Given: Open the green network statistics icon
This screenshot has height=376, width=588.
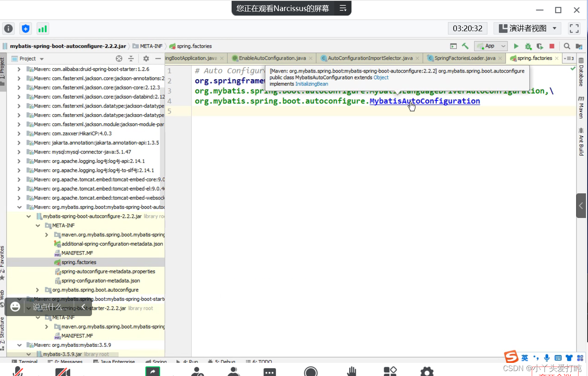Looking at the screenshot, I should tap(43, 29).
